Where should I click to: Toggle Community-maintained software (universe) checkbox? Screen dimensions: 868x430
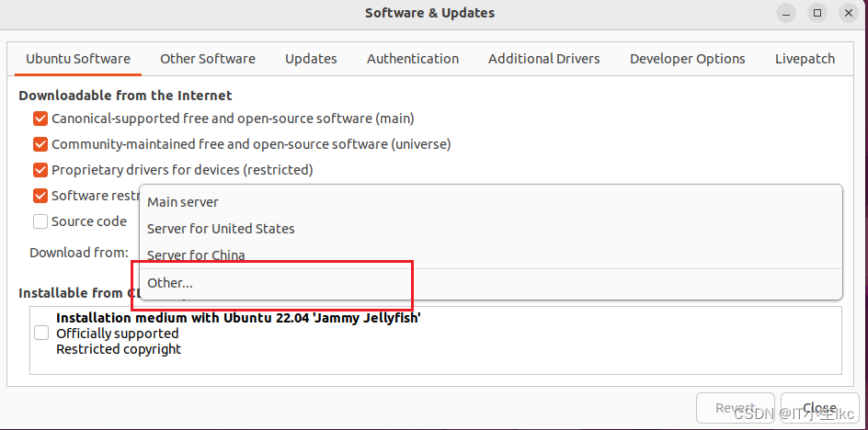(40, 144)
